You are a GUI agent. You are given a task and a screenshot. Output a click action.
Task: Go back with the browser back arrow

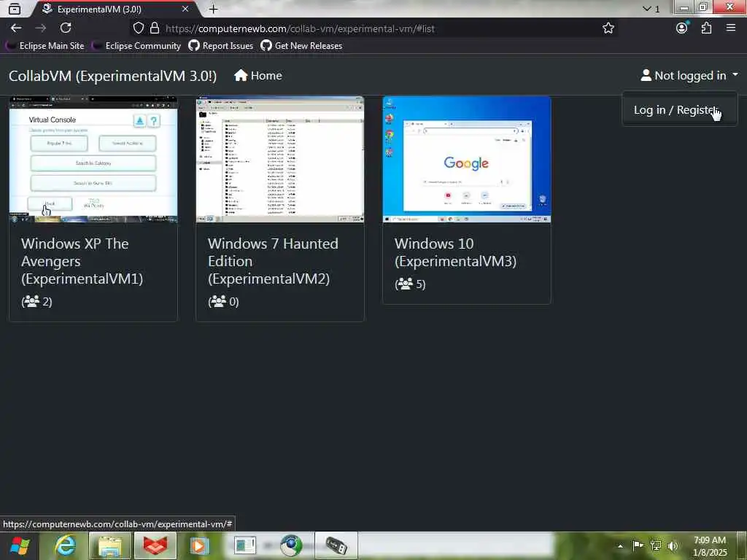[16, 28]
